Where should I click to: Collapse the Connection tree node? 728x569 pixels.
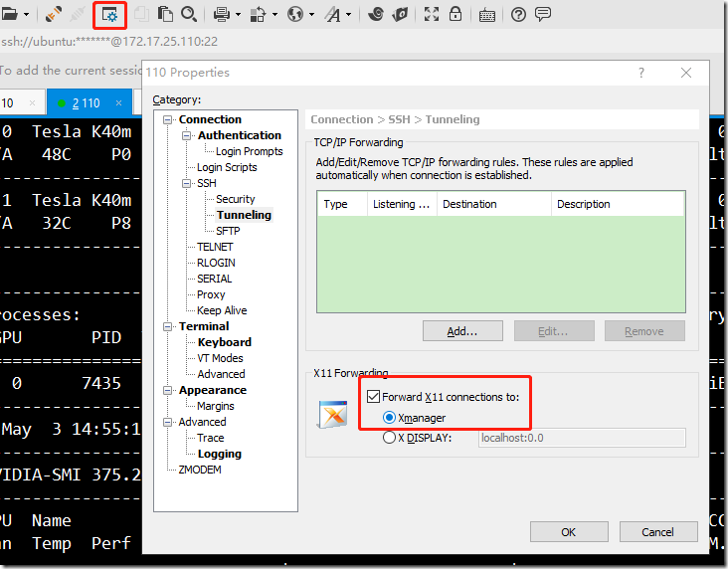[167, 119]
